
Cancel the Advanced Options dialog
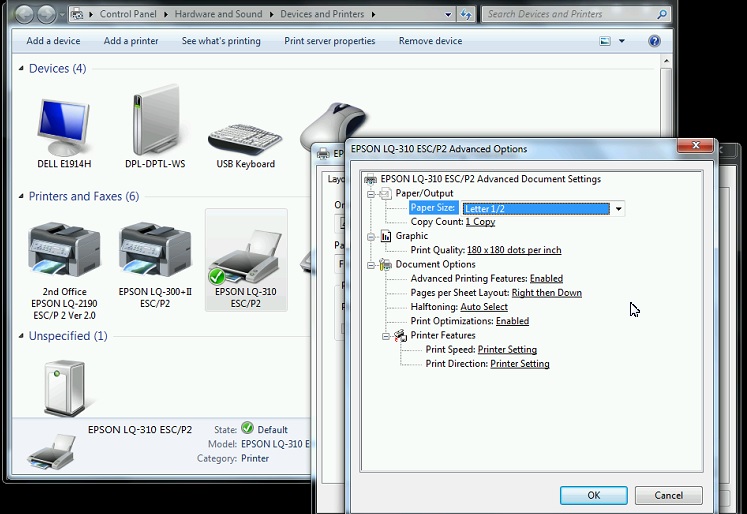[x=668, y=495]
